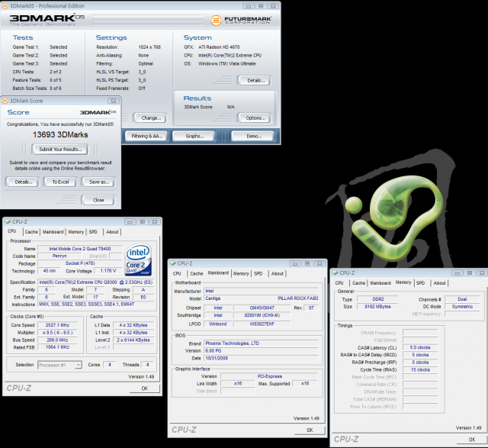This screenshot has width=488, height=448.
Task: Close the CPU-Z CPU tab window
Action: [x=155, y=221]
